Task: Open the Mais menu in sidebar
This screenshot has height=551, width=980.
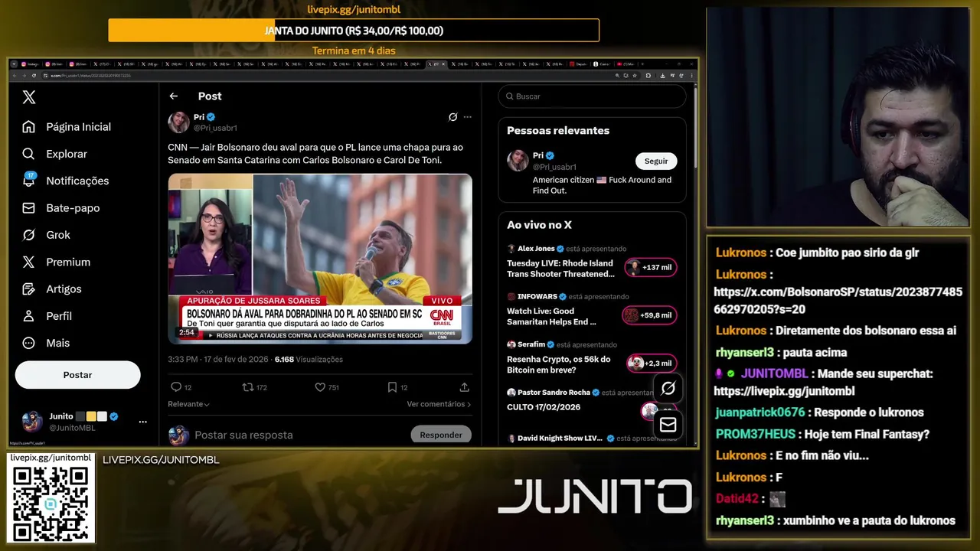Action: coord(46,343)
